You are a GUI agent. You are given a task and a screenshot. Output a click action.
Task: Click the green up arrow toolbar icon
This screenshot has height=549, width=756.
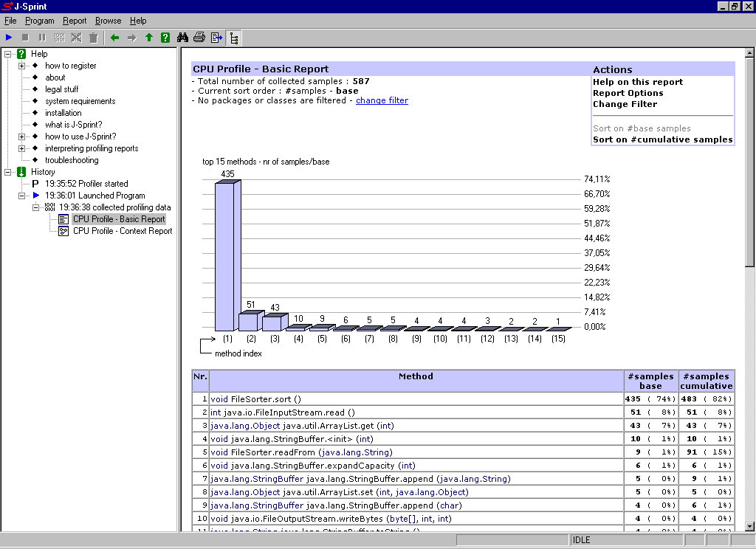click(148, 38)
